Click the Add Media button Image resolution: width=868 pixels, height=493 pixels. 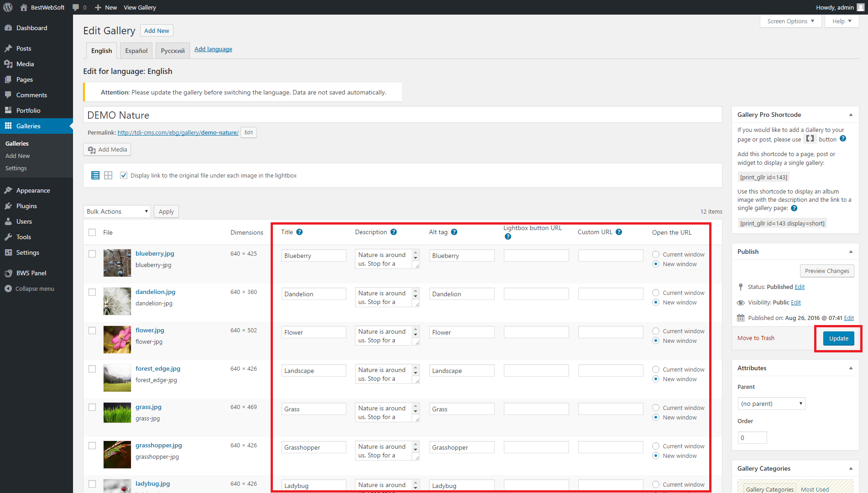coord(107,149)
